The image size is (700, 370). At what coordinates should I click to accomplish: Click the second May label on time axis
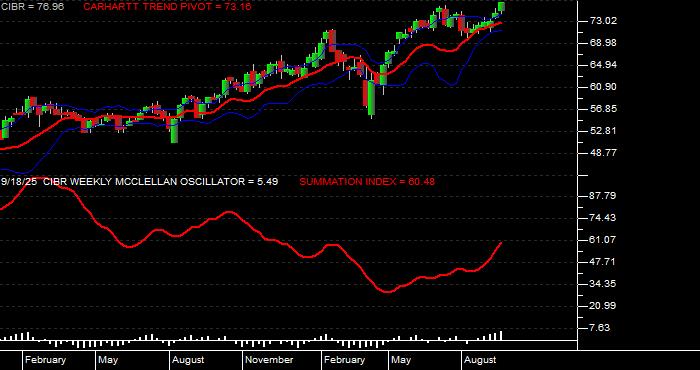click(x=401, y=360)
